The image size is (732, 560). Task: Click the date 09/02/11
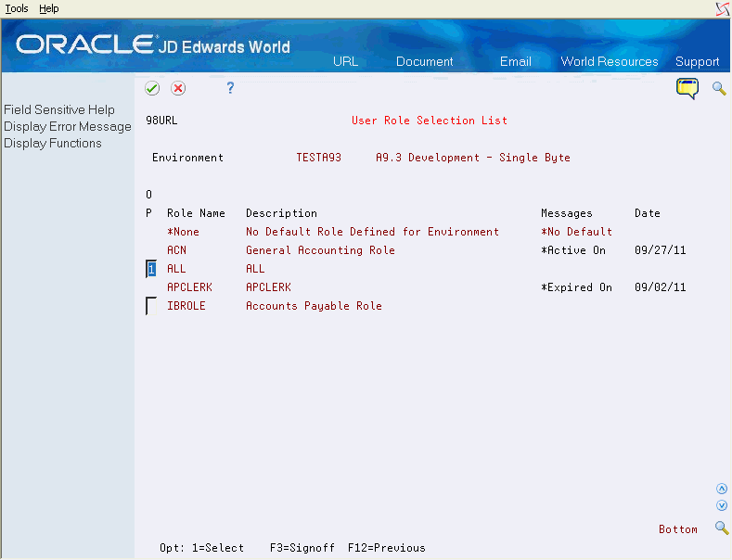(x=661, y=287)
